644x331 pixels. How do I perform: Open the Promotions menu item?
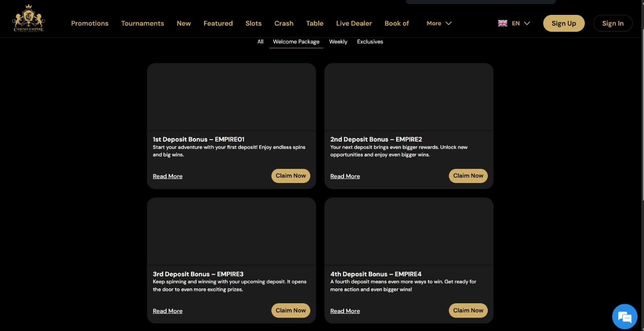click(90, 23)
